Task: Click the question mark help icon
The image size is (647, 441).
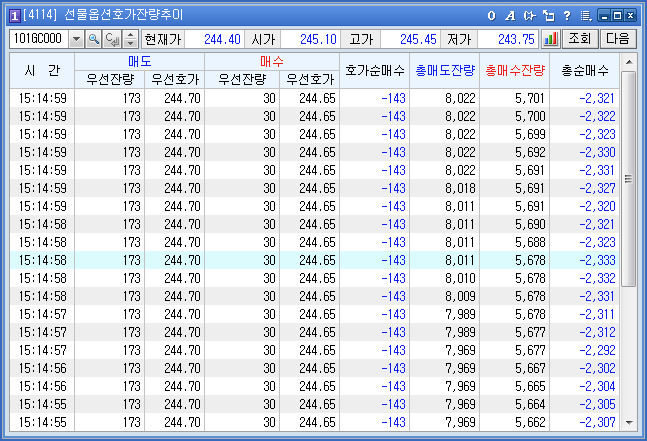Action: coord(567,16)
